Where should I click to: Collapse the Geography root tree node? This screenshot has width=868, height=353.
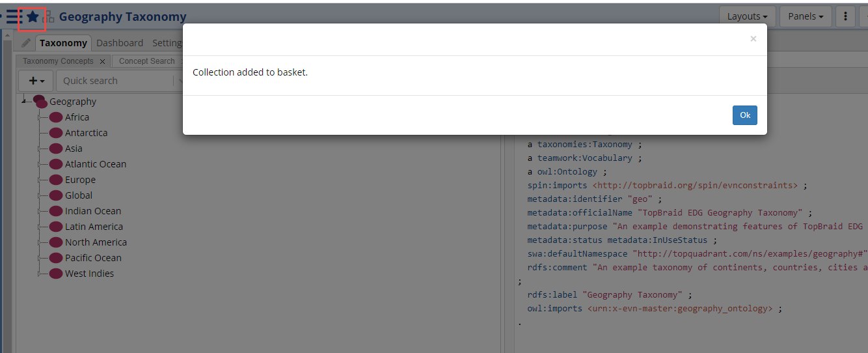pos(23,102)
